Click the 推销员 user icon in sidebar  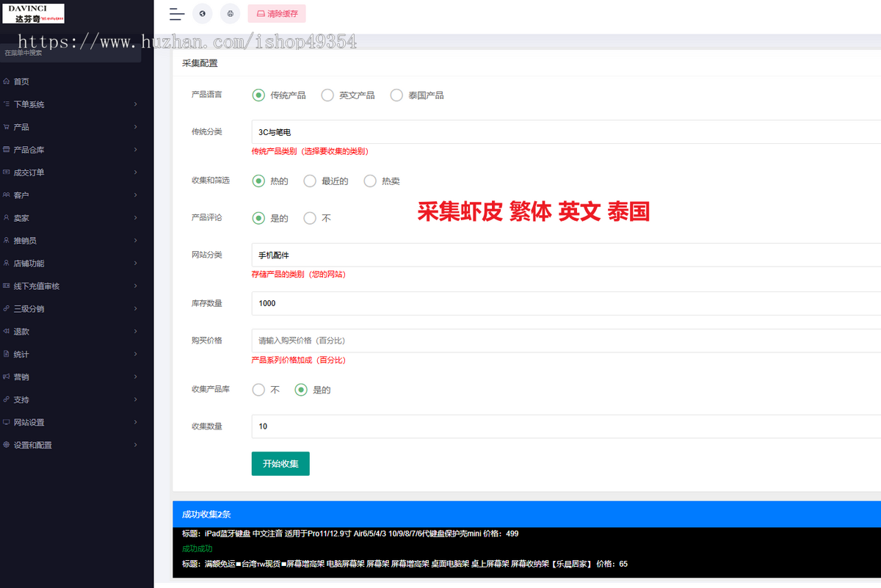[x=7, y=241]
